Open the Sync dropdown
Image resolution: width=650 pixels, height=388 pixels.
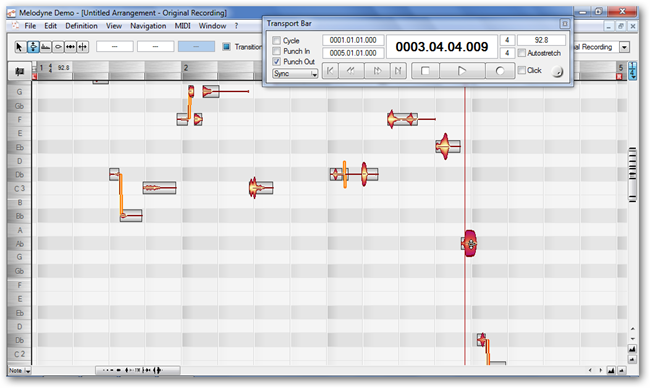point(295,74)
